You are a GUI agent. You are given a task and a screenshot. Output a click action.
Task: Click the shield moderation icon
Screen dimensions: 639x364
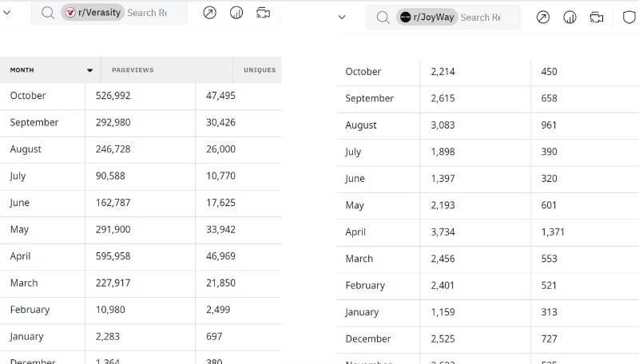click(629, 18)
